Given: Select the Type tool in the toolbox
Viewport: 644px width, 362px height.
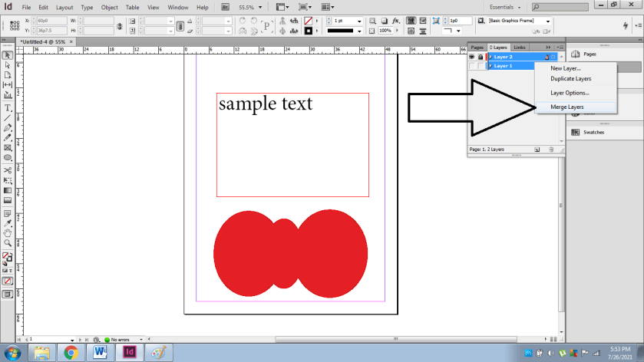Looking at the screenshot, I should click(x=8, y=107).
